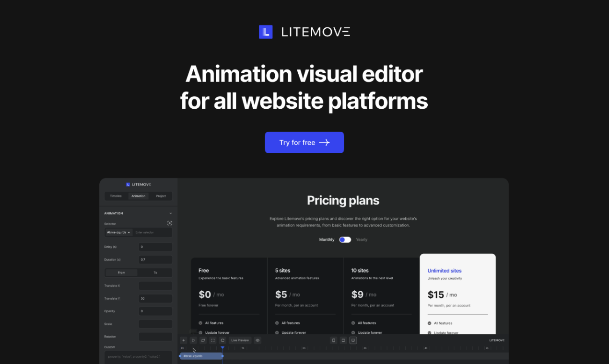Image resolution: width=609 pixels, height=364 pixels.
Task: Open the Project tab
Action: [161, 196]
